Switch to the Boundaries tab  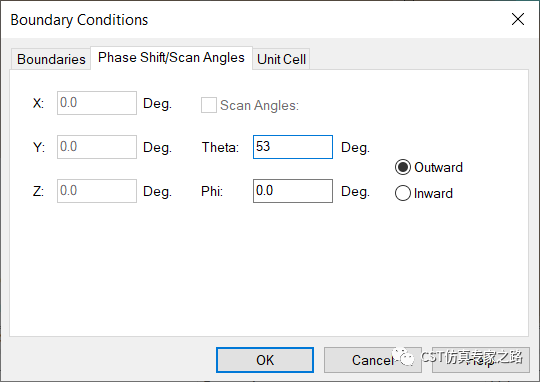(x=51, y=59)
